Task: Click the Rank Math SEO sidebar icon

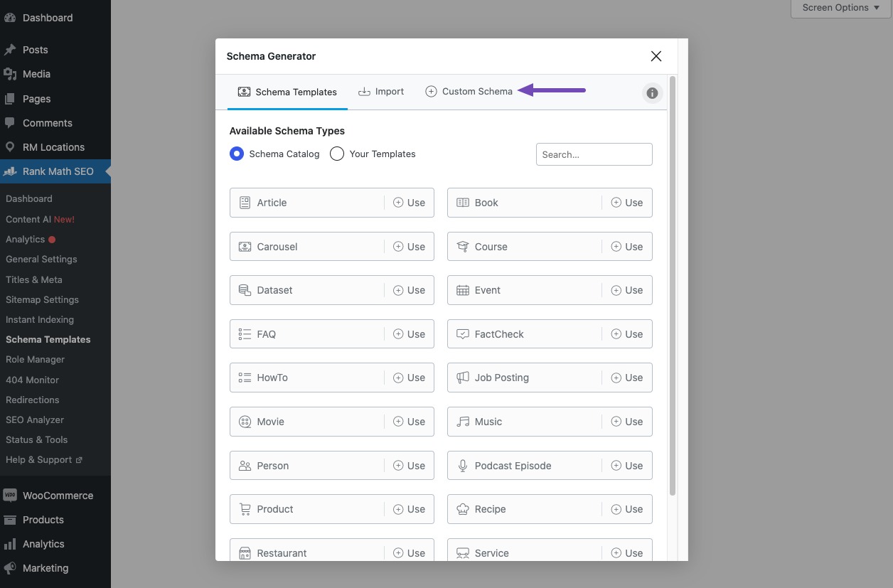Action: tap(10, 171)
